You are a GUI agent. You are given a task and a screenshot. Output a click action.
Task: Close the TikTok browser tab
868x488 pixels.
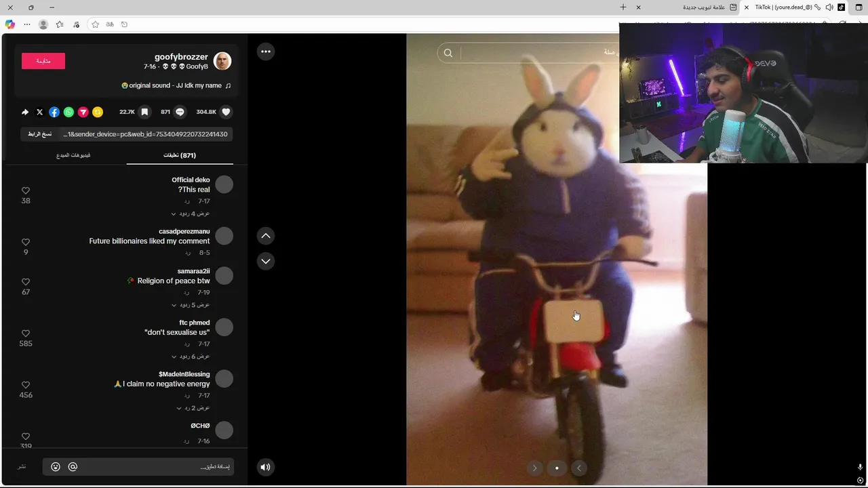coord(747,7)
